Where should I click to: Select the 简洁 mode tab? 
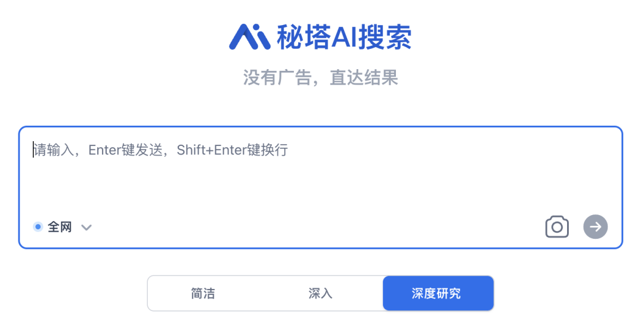(x=203, y=293)
